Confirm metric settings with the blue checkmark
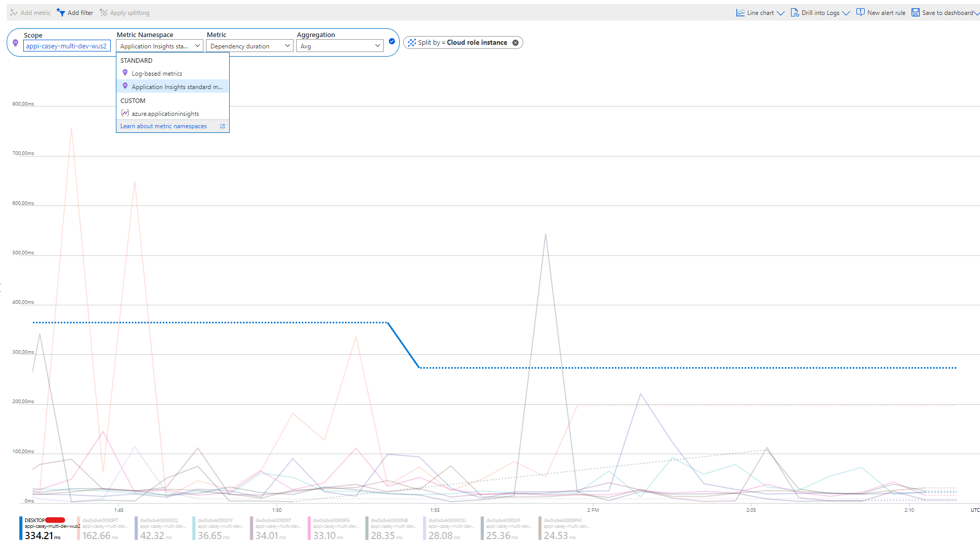 [x=392, y=42]
